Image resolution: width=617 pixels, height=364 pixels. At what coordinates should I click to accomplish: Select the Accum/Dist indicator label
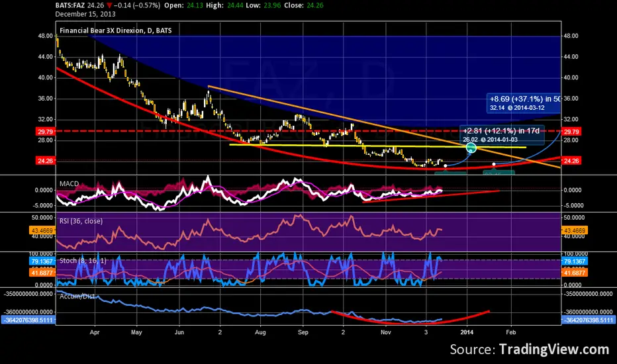77,296
